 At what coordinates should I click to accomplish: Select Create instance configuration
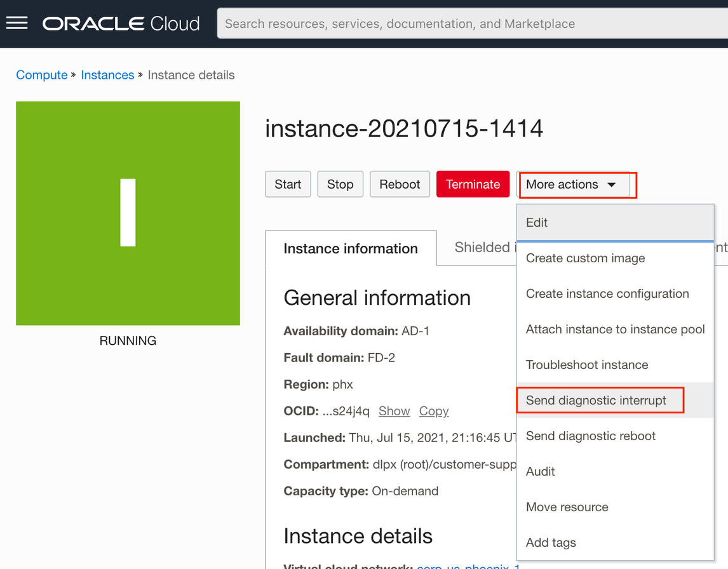coord(615,294)
